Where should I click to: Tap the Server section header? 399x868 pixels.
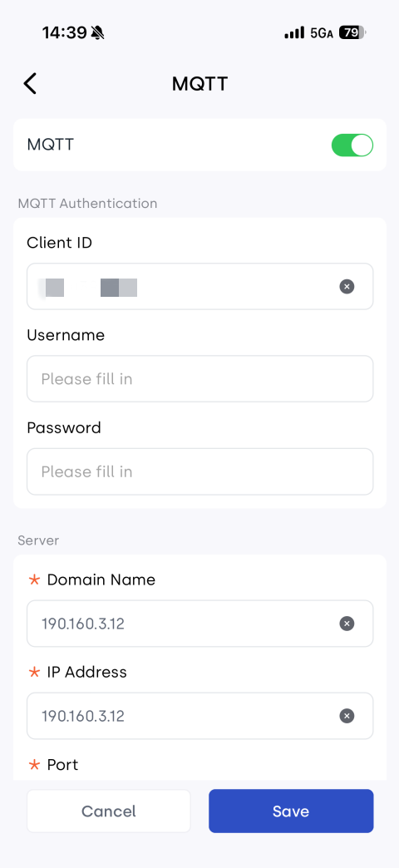(x=38, y=540)
